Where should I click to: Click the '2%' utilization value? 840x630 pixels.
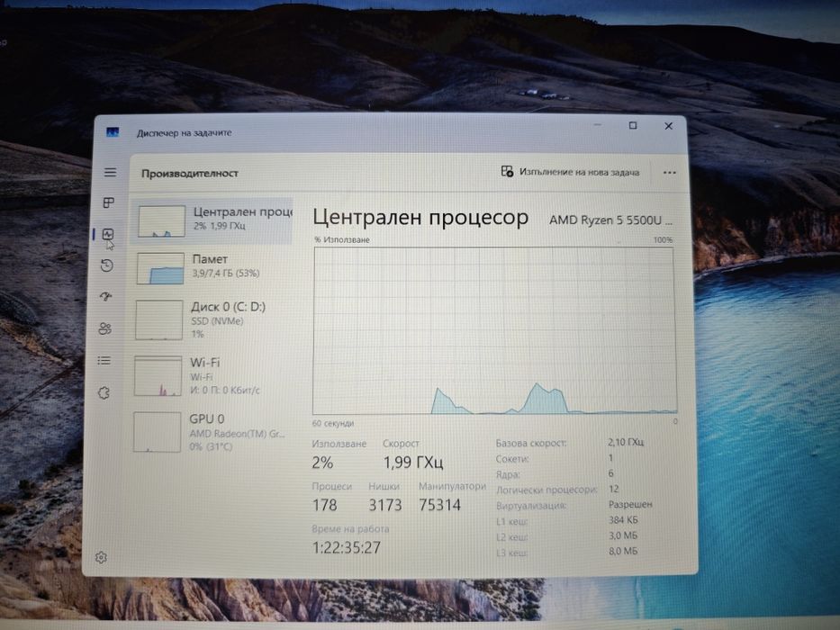[323, 463]
